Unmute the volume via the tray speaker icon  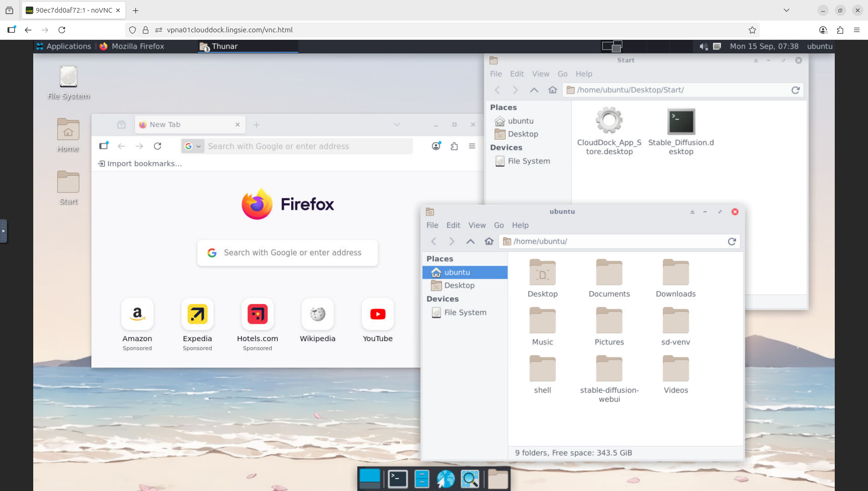click(704, 46)
